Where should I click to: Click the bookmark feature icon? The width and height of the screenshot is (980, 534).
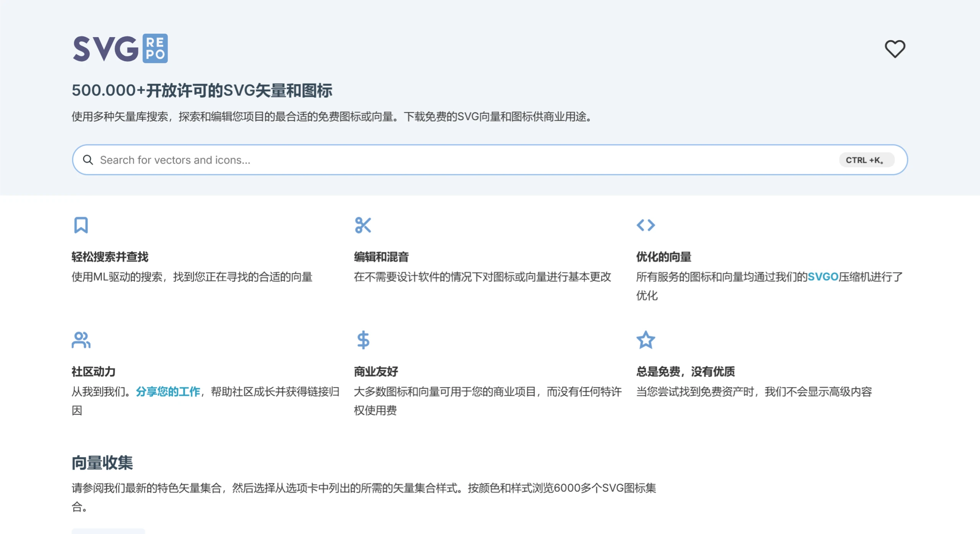(x=81, y=225)
